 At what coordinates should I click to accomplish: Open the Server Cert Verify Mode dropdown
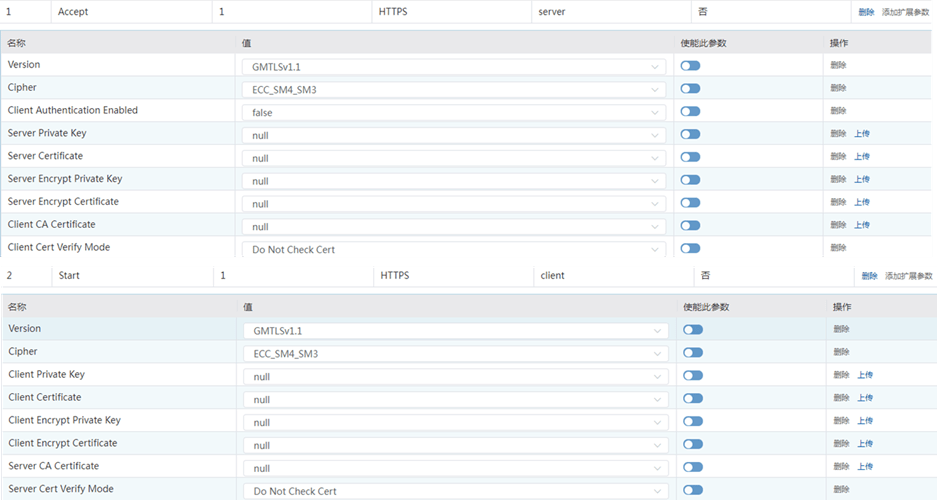[456, 491]
